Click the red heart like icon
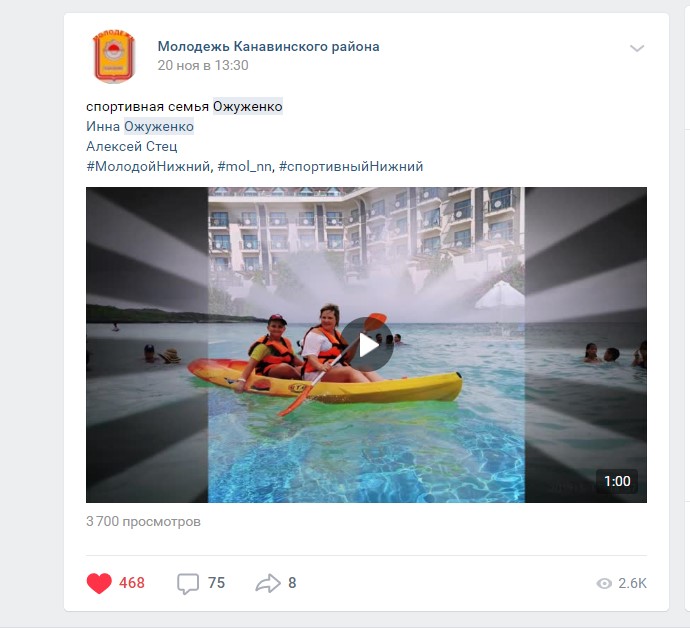The height and width of the screenshot is (628, 690). 99,583
